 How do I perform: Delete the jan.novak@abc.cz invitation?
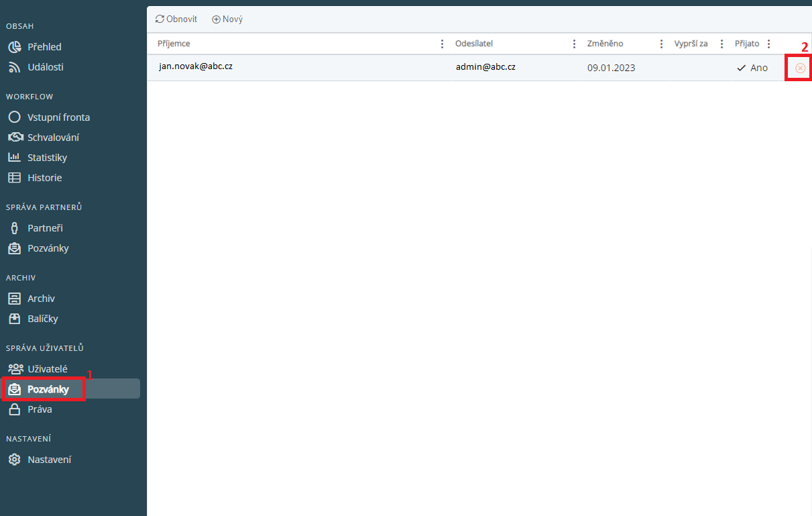click(x=800, y=68)
